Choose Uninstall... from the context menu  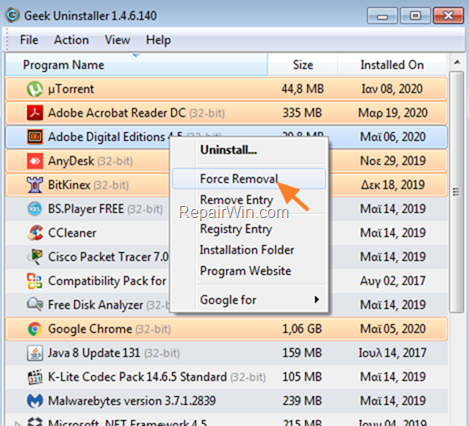[x=229, y=150]
